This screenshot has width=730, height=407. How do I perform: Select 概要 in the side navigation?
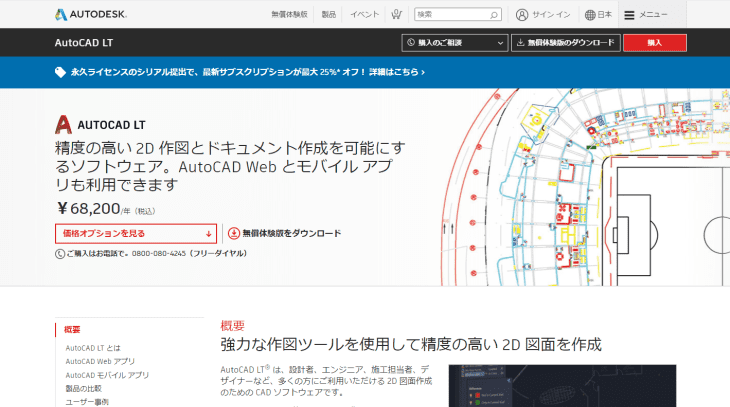point(72,330)
